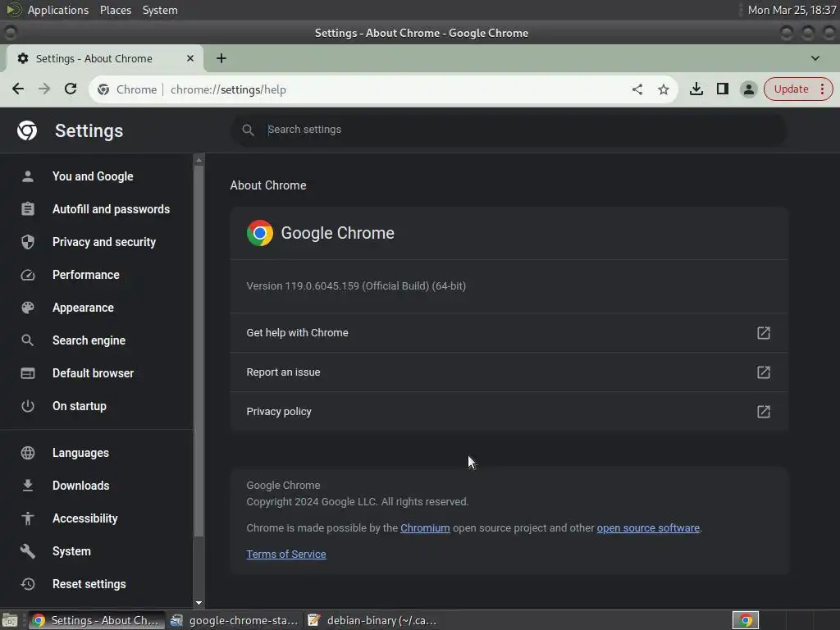Image resolution: width=840 pixels, height=630 pixels.
Task: Click the shield icon beside Privacy and security
Action: (x=28, y=242)
